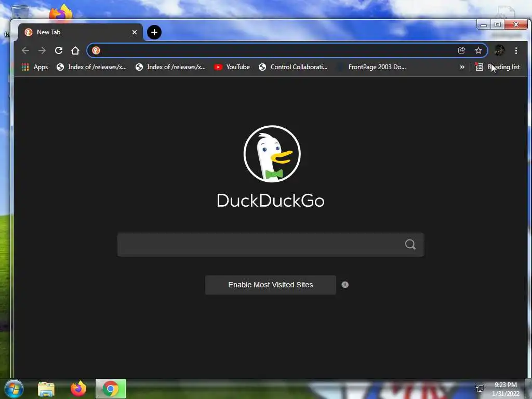This screenshot has height=399, width=532.
Task: Expand hidden bookmarks chevron
Action: point(462,67)
